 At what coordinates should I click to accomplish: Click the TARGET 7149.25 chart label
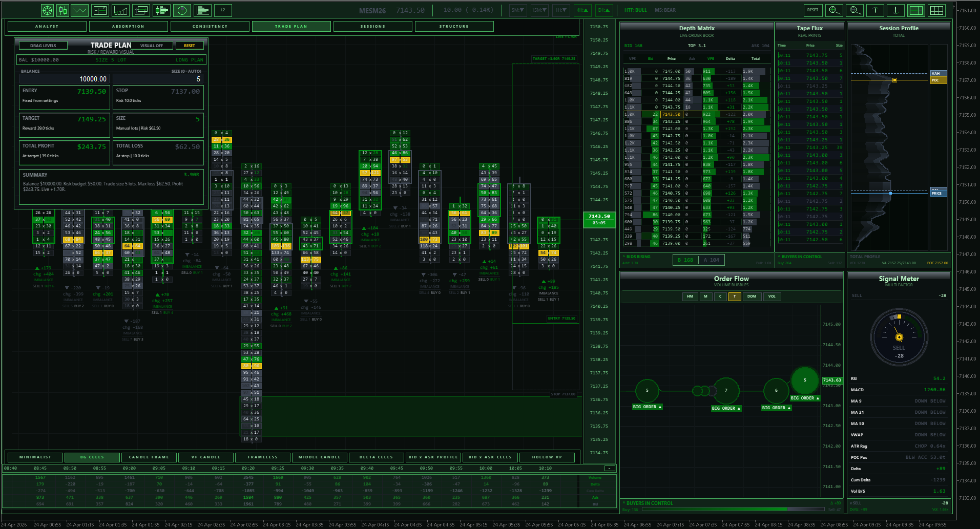(x=554, y=59)
